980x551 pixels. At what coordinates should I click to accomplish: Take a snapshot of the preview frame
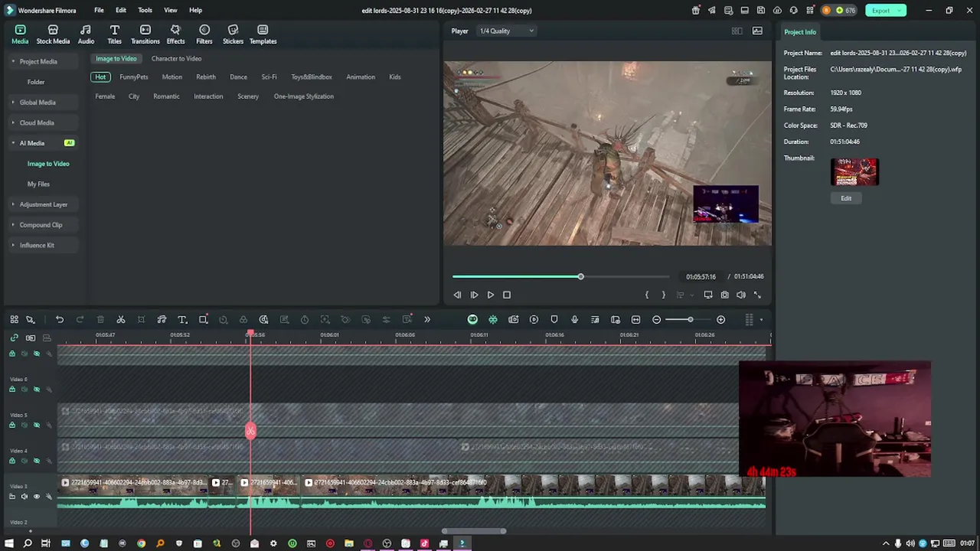(724, 295)
